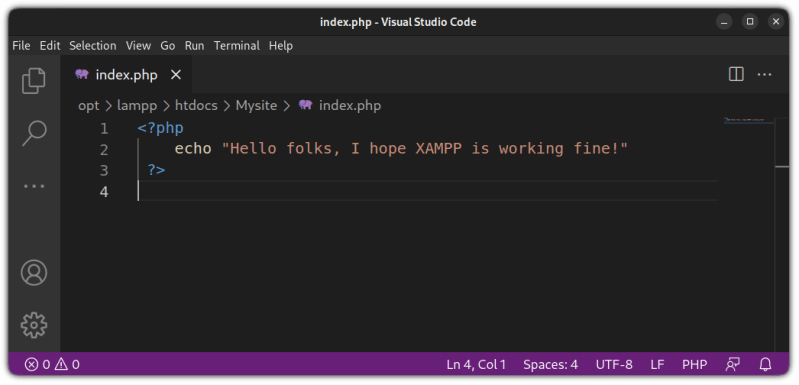The image size is (799, 385).
Task: Click the elephant icon in breadcrumb path
Action: (305, 105)
